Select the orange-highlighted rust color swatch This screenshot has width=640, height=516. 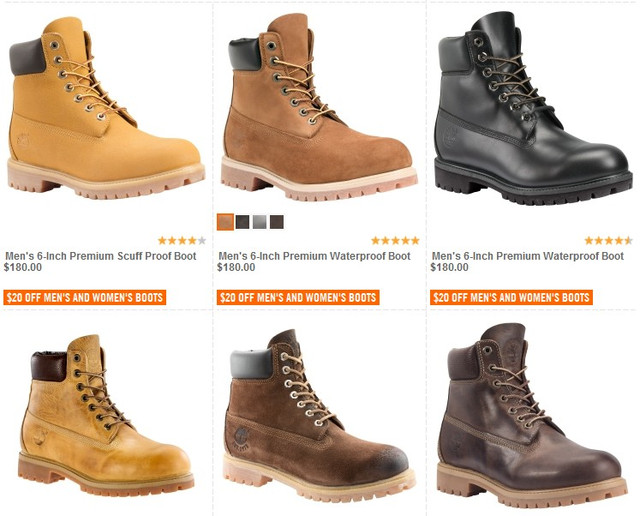pos(225,222)
